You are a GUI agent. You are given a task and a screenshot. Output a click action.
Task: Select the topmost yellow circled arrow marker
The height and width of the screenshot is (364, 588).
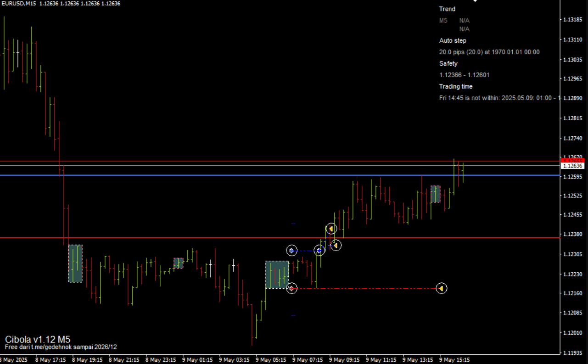tap(331, 228)
